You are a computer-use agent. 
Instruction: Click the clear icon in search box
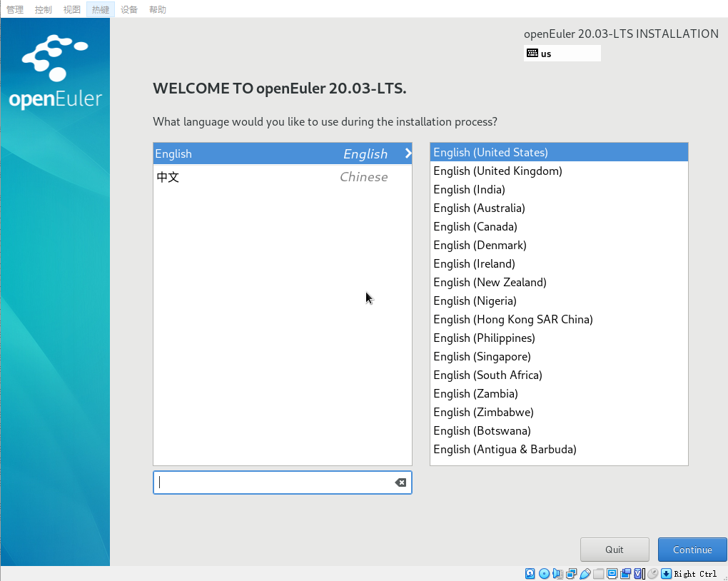pos(400,483)
